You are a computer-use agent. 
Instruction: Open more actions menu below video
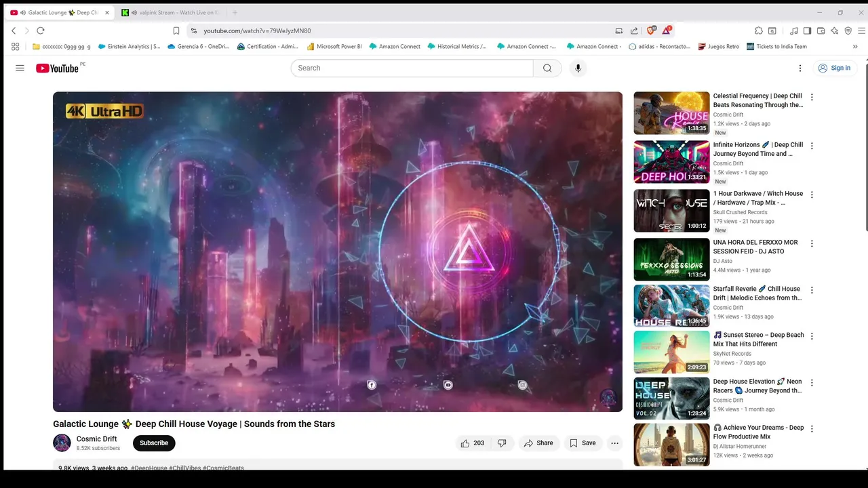[614, 443]
